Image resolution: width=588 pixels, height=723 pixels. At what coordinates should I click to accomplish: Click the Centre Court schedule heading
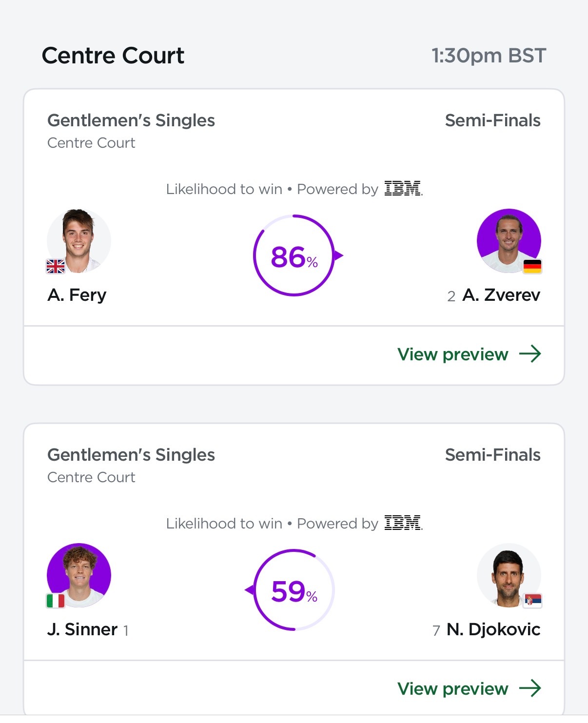[113, 55]
